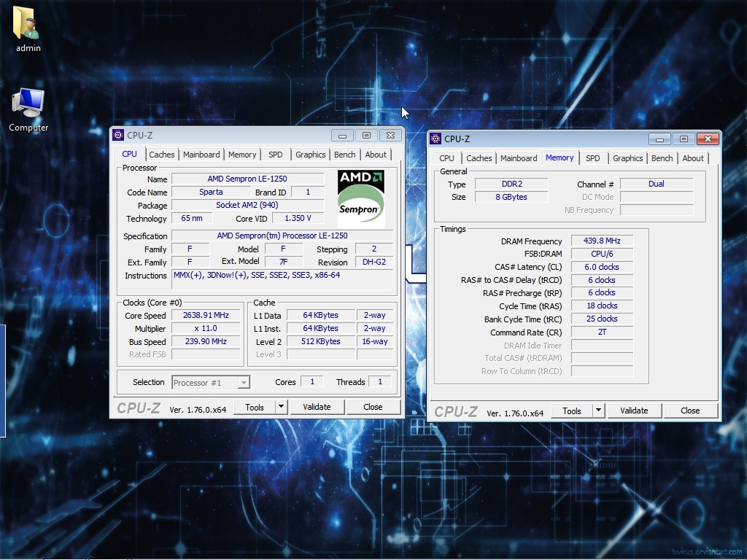Switch to the Mainboard tab in left CPU-Z window
This screenshot has height=560, width=747.
pos(201,155)
